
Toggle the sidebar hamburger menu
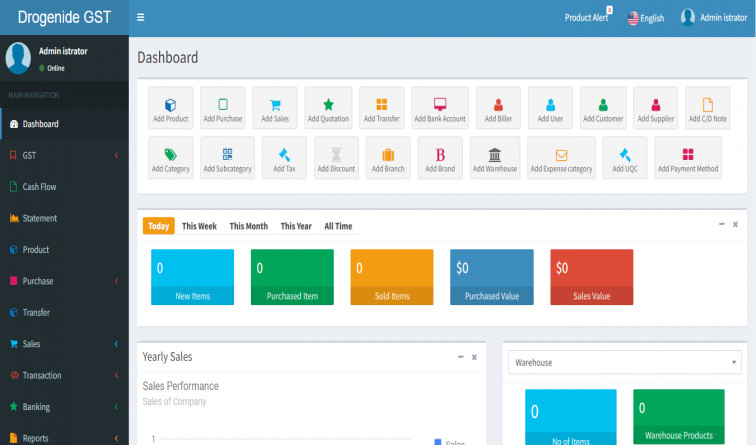141,17
